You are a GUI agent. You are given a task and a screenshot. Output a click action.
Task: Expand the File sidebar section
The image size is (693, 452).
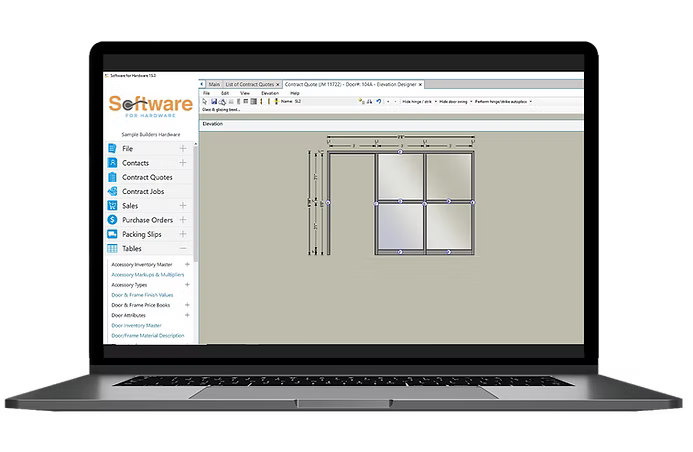pos(183,148)
